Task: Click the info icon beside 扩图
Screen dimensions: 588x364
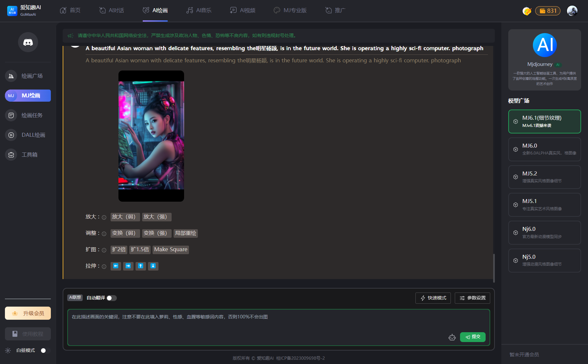Action: 104,250
